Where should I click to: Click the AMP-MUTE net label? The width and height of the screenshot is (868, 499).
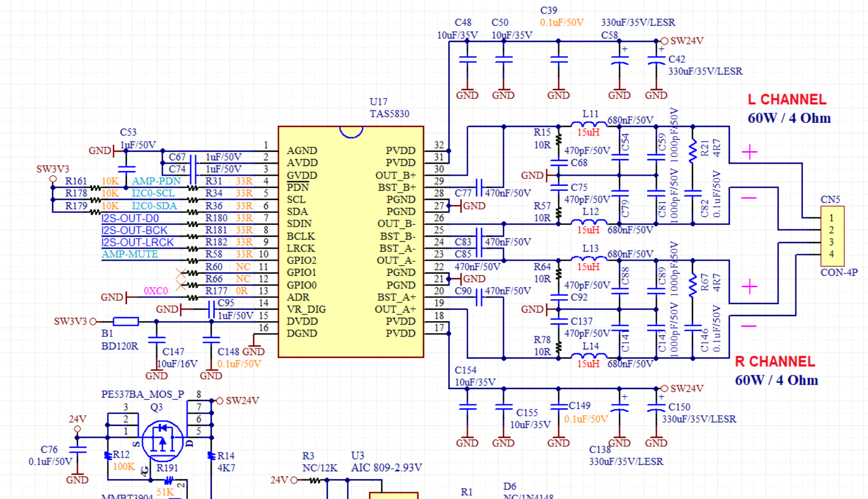(130, 254)
